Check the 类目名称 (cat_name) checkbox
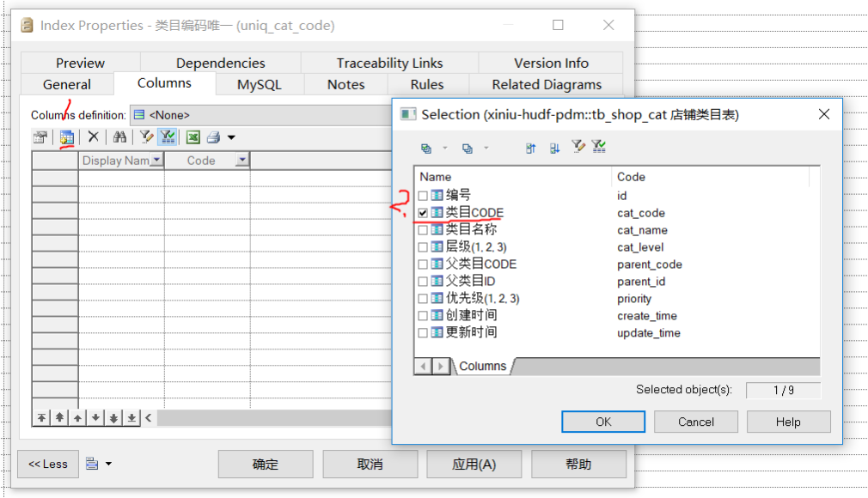 point(423,230)
